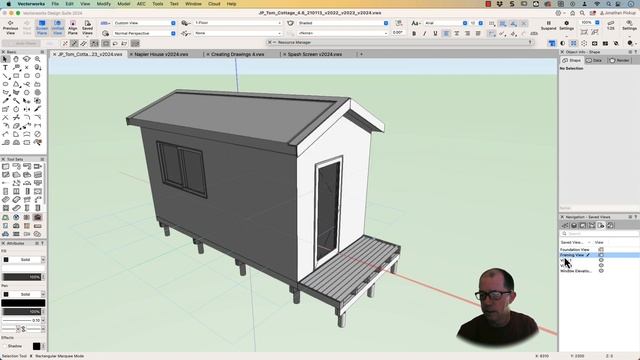Toggle Italic text formatting
The width and height of the screenshot is (640, 360).
pyautogui.click(x=424, y=33)
